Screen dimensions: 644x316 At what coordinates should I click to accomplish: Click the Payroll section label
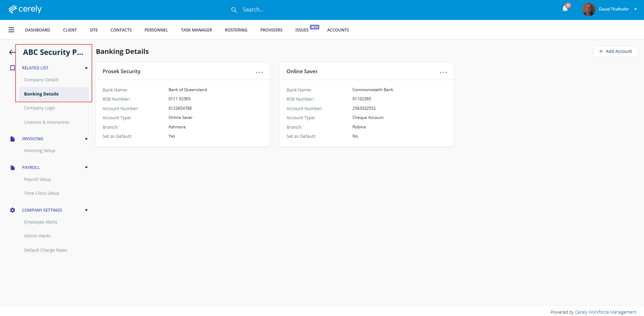click(31, 168)
